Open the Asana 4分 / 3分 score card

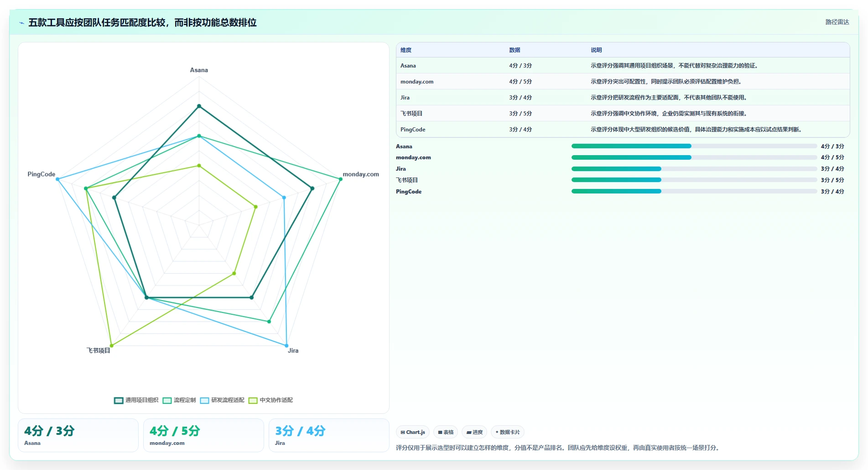click(x=78, y=435)
